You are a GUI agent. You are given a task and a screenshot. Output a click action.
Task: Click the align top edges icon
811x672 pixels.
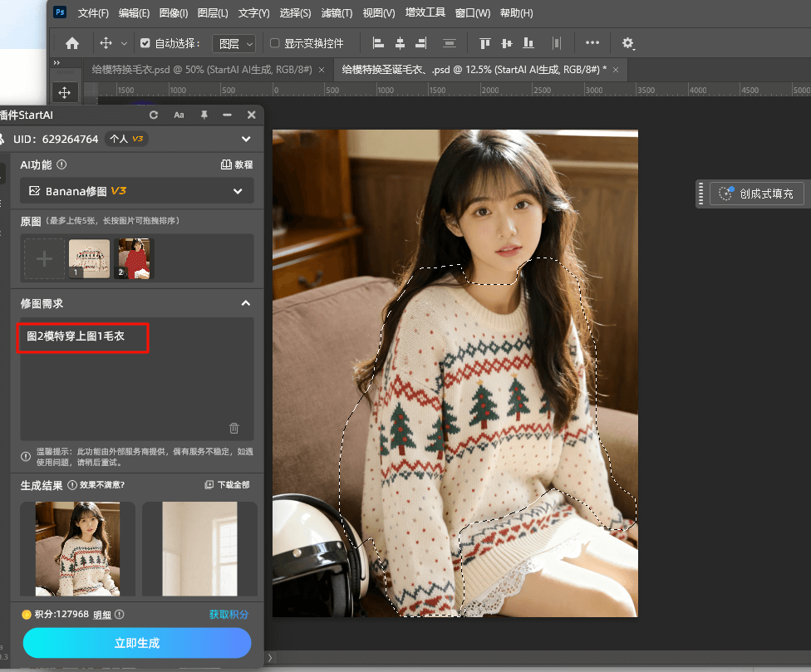click(485, 43)
